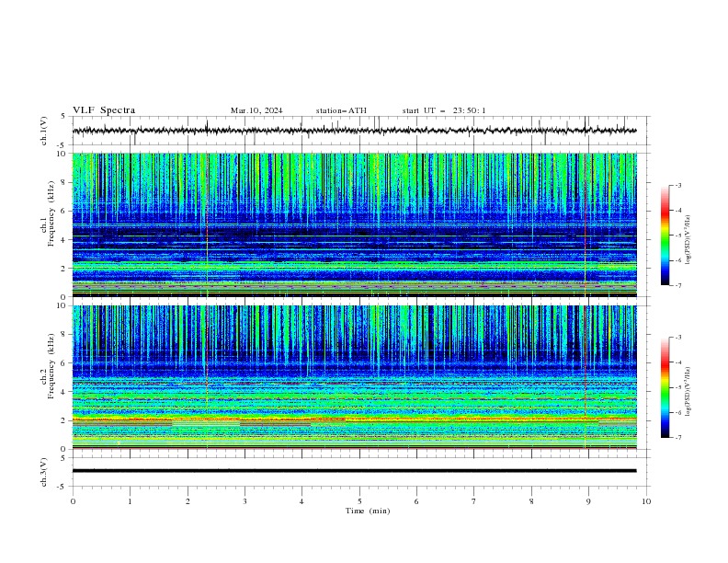Click the ch.1 spectrogram panel

(354, 224)
